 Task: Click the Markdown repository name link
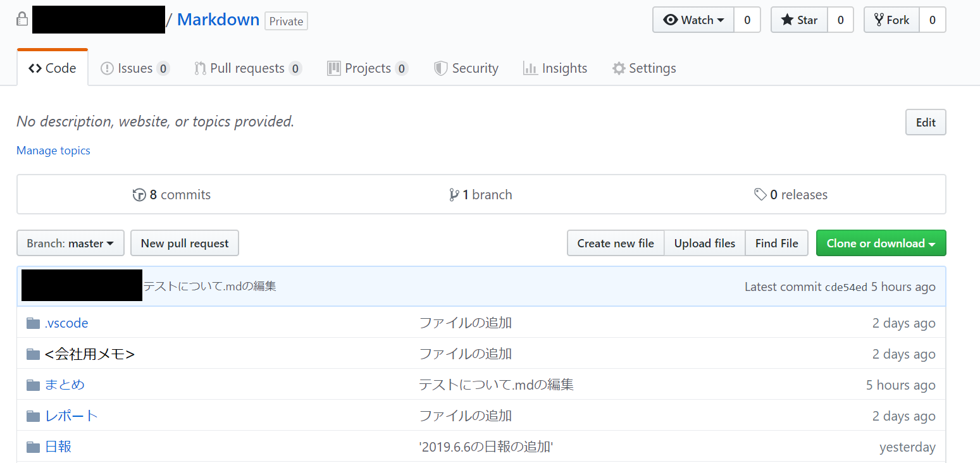(x=218, y=20)
